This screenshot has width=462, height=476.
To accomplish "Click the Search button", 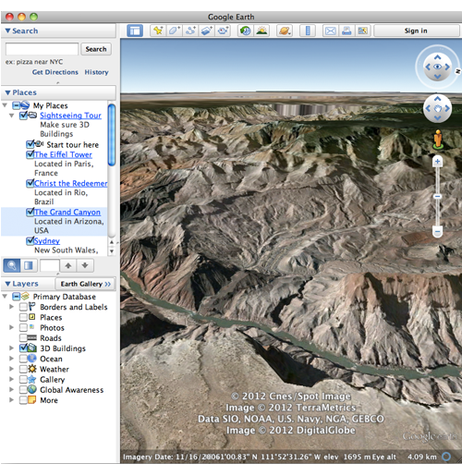I will [96, 49].
